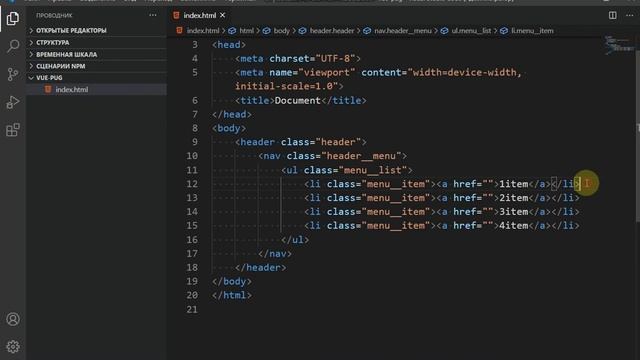
Task: Click closing </nav> tag on line 17
Action: [275, 253]
